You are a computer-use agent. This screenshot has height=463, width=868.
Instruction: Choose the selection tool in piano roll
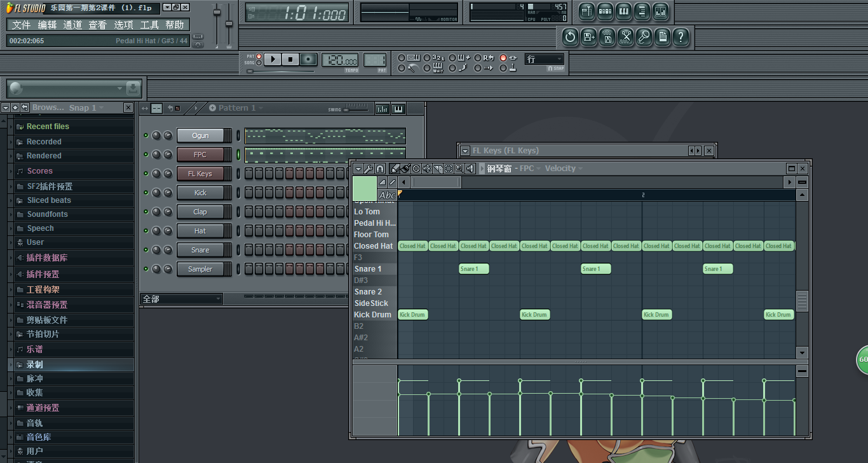coord(449,169)
